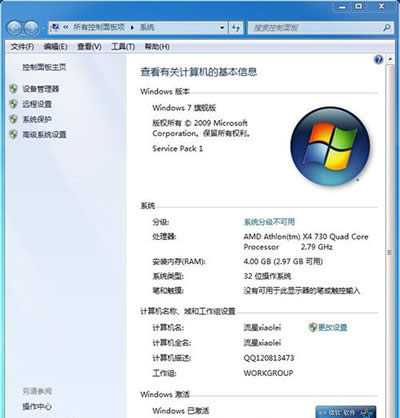The image size is (400, 418).
Task: Click the Windows 7 旗舰版 text
Action: tap(184, 108)
